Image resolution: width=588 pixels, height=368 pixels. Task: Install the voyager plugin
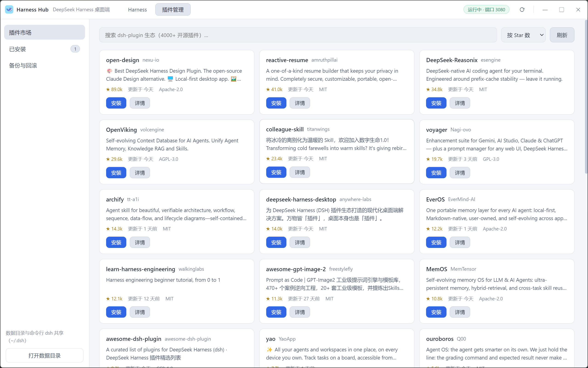[x=436, y=172]
